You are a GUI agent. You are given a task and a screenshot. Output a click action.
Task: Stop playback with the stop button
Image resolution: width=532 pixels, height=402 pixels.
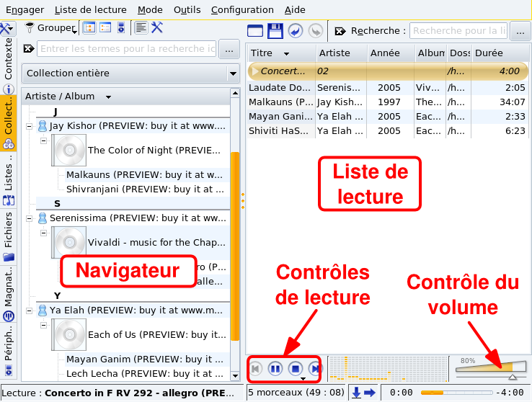click(295, 369)
